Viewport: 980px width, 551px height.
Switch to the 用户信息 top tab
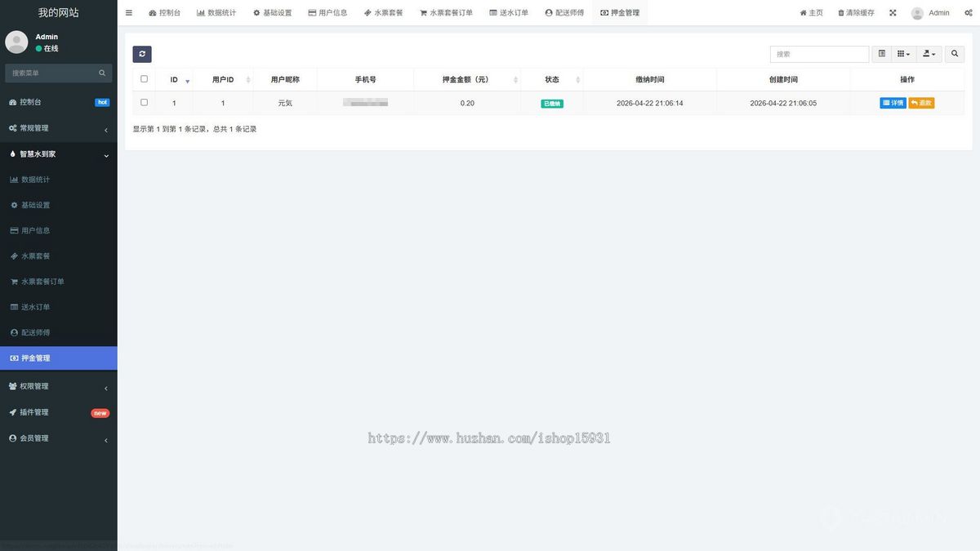tap(328, 13)
